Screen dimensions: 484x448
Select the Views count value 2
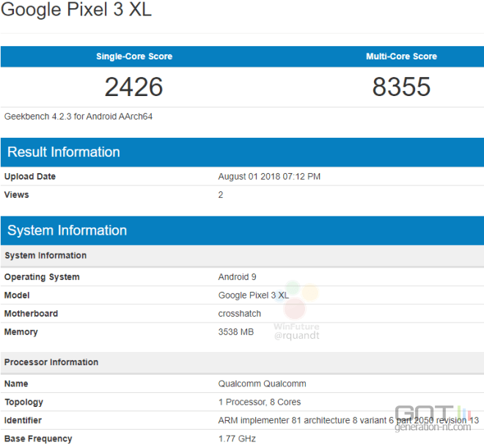221,195
